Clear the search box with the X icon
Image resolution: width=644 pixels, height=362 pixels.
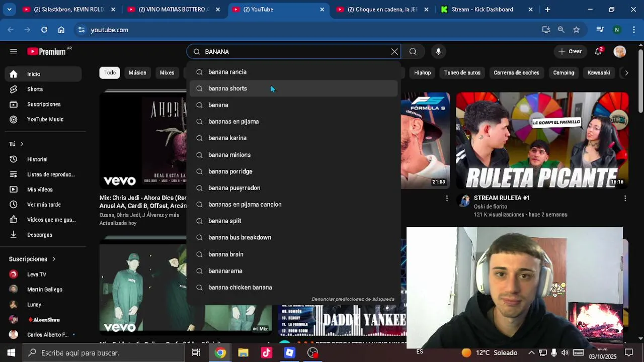click(x=394, y=51)
